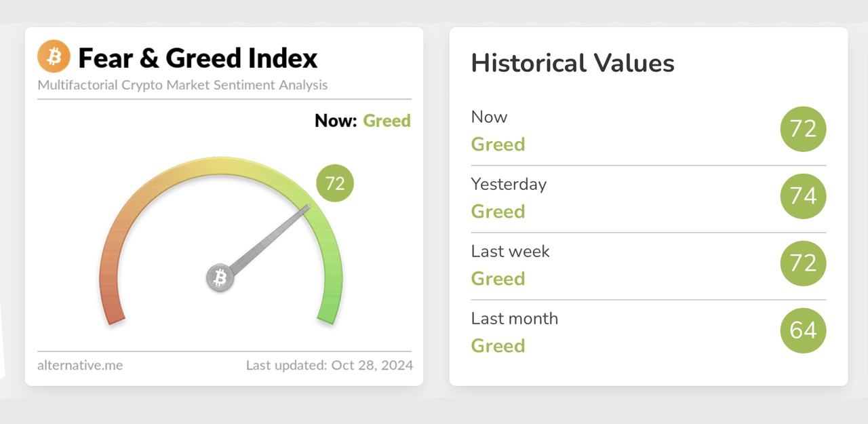Screen dimensions: 868x424
Task: Select the Last week label
Action: coord(510,251)
